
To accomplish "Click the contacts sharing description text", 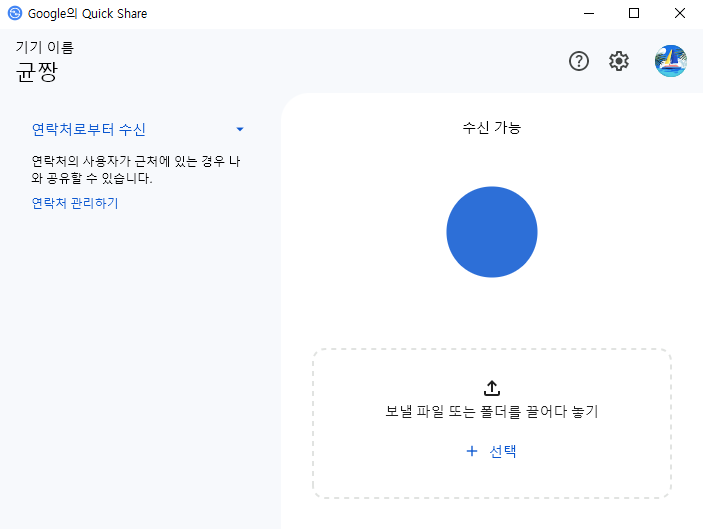I will (x=136, y=169).
